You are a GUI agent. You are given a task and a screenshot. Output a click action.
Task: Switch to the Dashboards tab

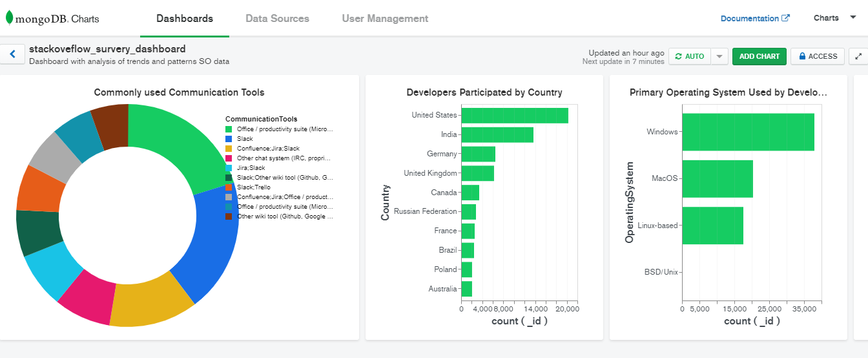click(185, 19)
